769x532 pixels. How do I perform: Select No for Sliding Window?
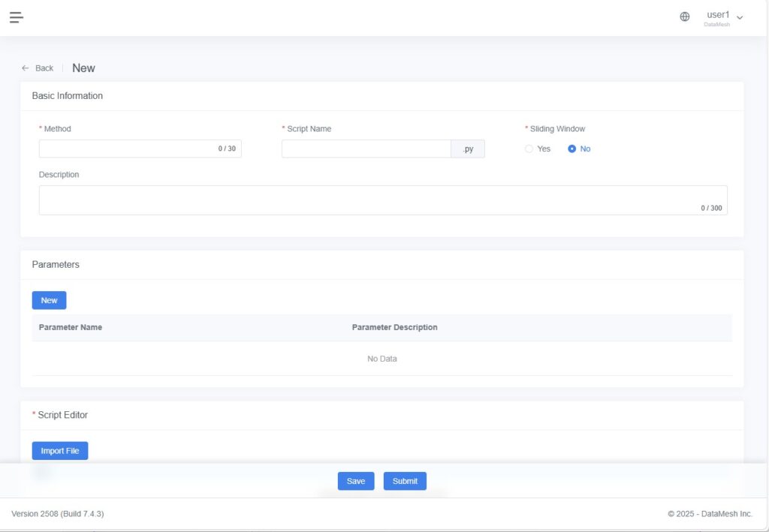pos(572,149)
